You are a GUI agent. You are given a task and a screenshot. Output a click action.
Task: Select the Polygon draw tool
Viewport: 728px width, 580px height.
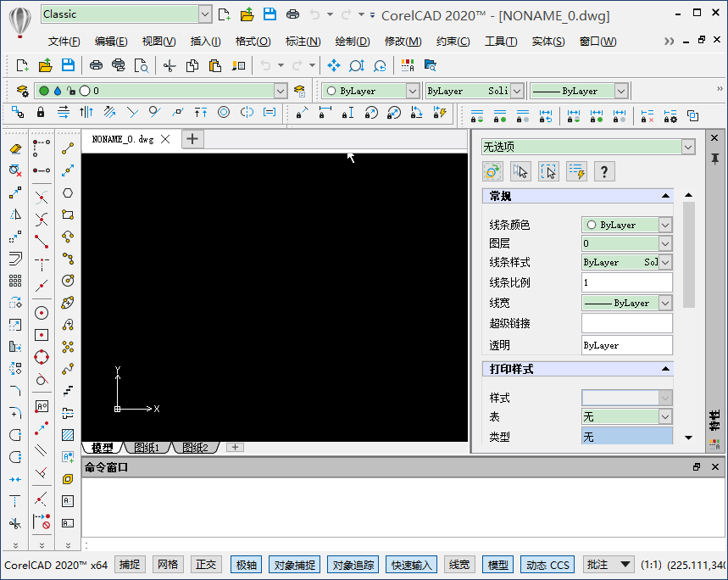68,192
